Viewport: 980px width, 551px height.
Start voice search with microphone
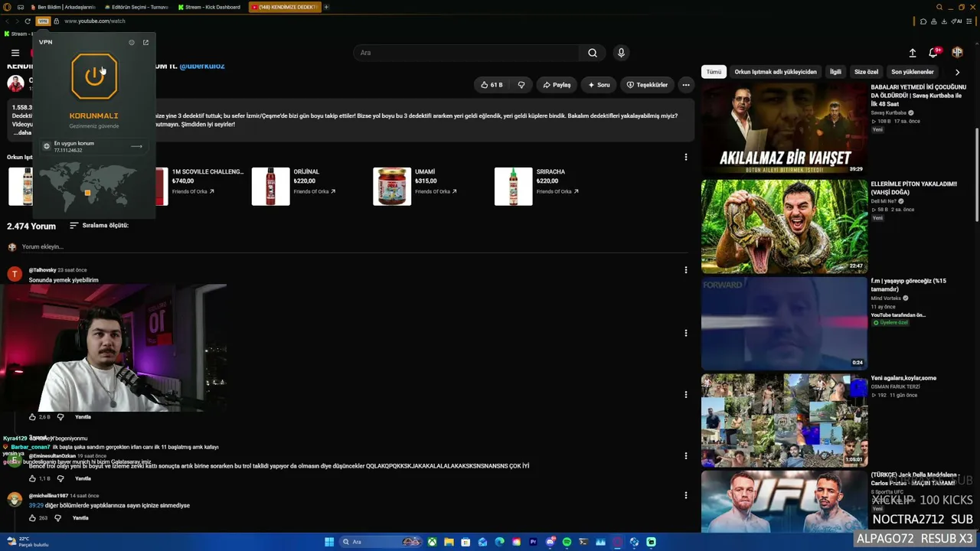click(x=621, y=53)
